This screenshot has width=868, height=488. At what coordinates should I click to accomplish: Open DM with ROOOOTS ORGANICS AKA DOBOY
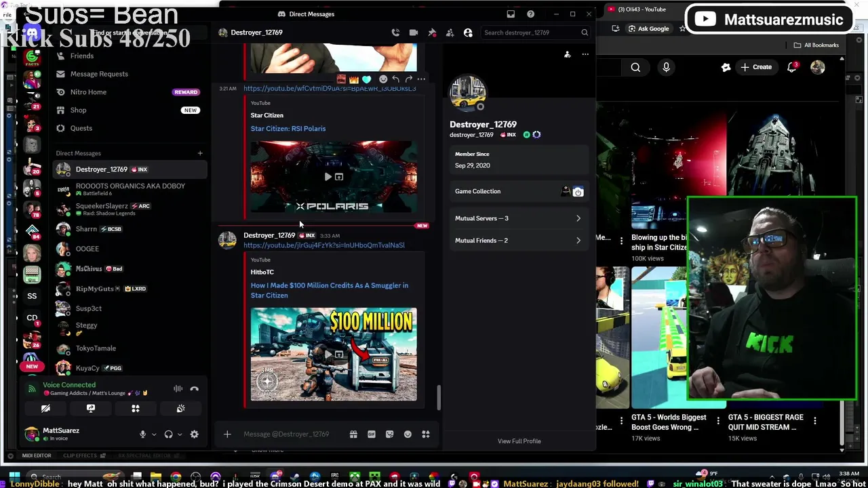[x=129, y=189]
